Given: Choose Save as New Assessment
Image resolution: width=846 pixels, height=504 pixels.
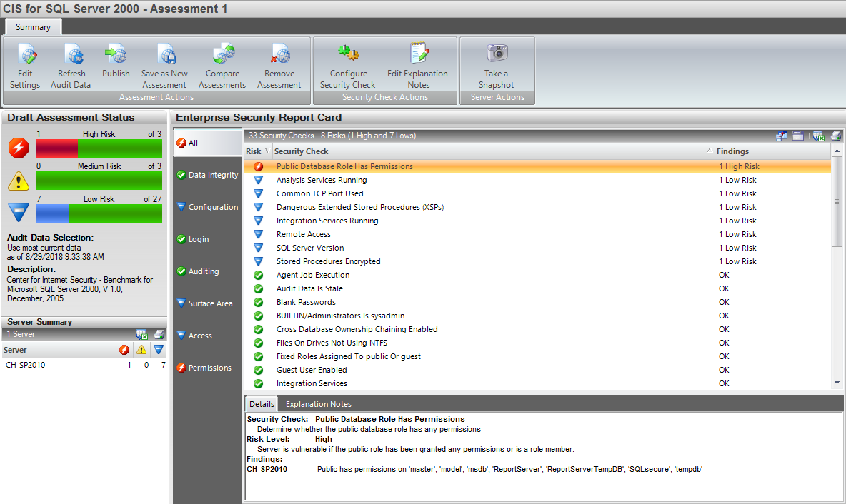Looking at the screenshot, I should point(164,66).
